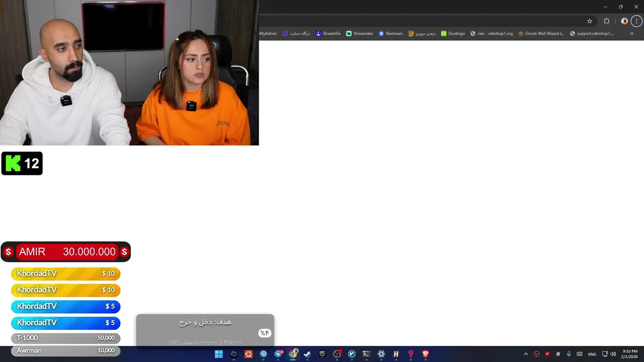
Task: Open the volume speaker tray icon
Action: 613,354
